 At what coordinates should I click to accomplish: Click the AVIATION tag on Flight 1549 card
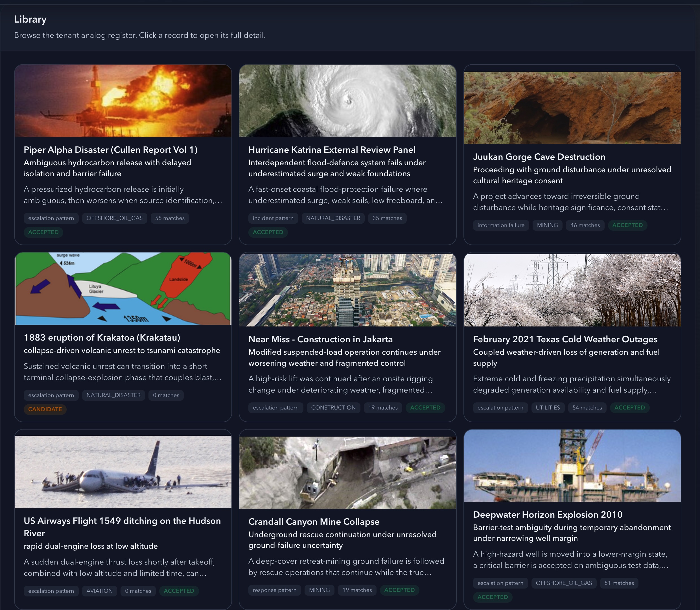[99, 591]
